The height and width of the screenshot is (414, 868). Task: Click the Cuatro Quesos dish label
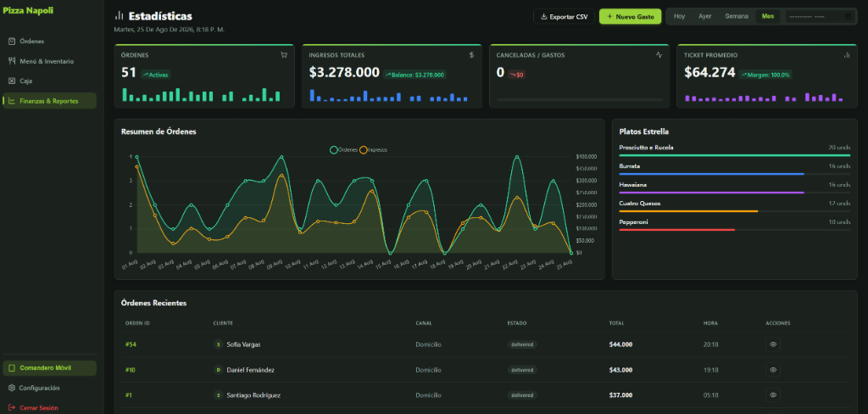pos(640,204)
